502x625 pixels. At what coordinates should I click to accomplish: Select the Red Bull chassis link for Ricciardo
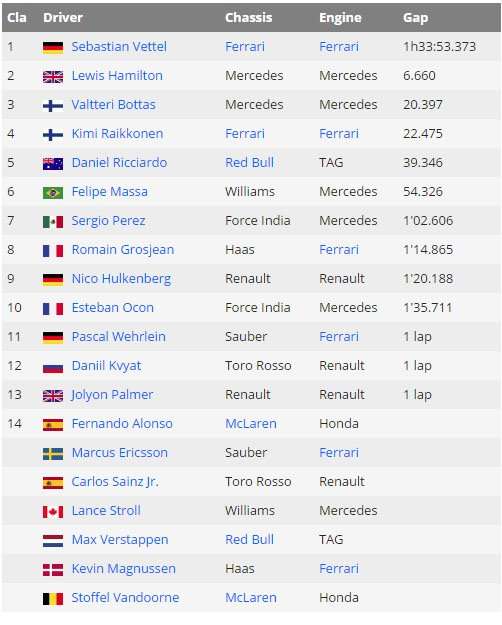tap(249, 163)
